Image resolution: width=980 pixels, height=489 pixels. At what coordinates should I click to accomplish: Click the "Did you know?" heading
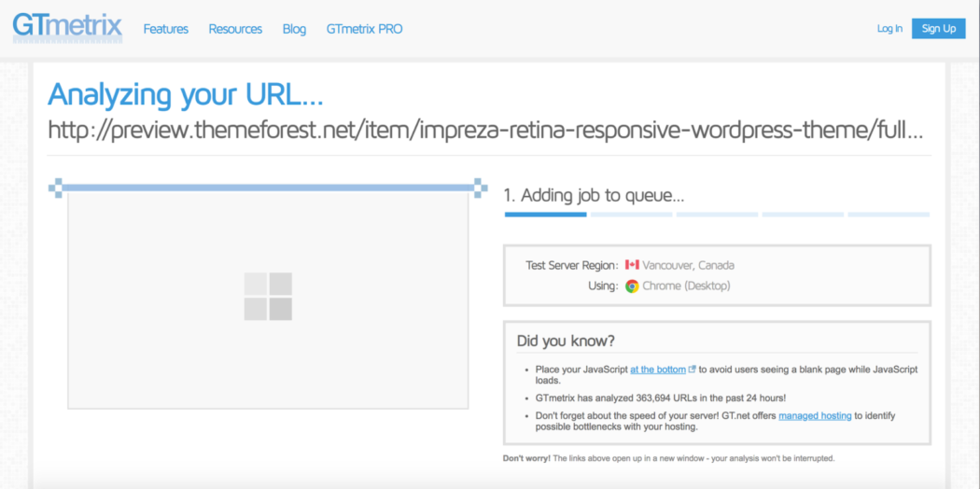click(x=567, y=341)
